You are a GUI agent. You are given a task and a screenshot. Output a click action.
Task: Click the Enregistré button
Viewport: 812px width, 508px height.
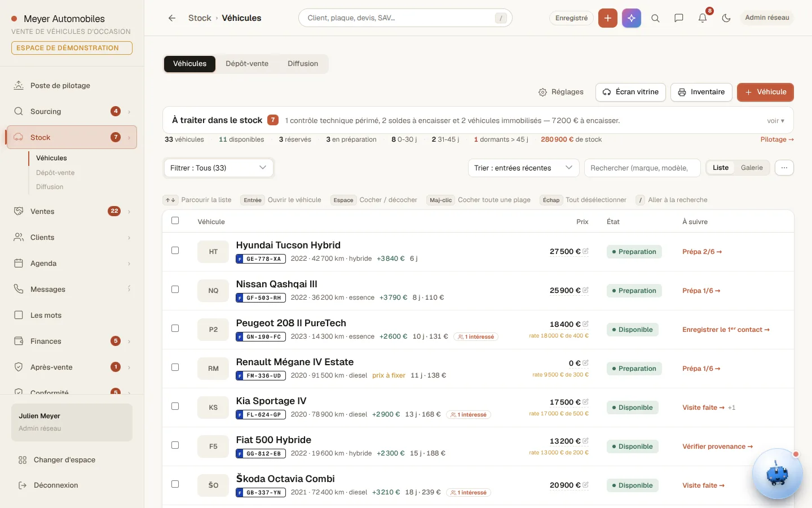571,18
